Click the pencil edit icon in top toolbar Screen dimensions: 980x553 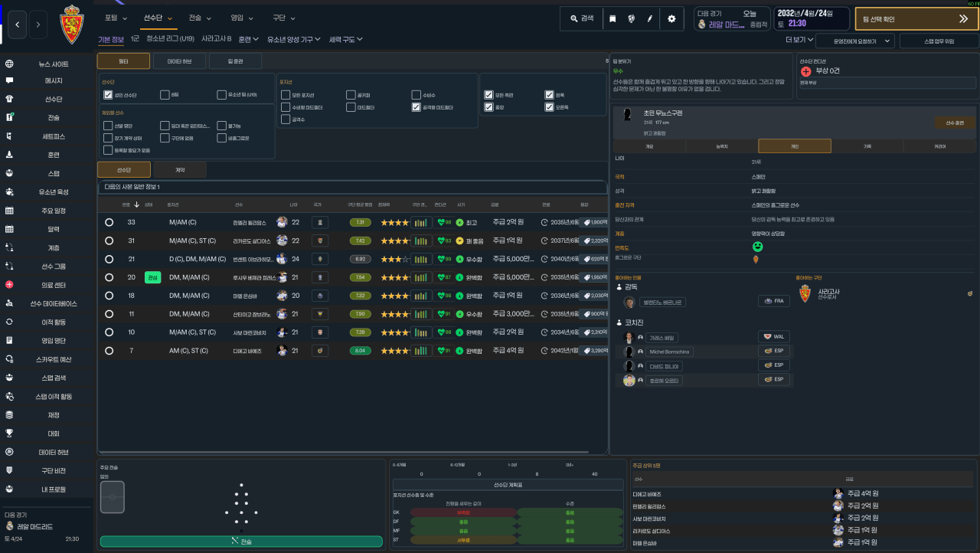click(650, 18)
